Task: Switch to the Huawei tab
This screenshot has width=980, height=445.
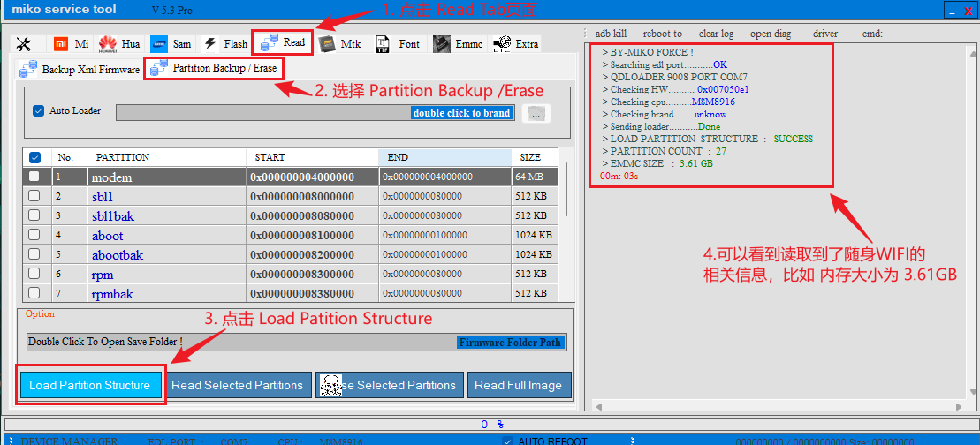Action: tap(119, 44)
